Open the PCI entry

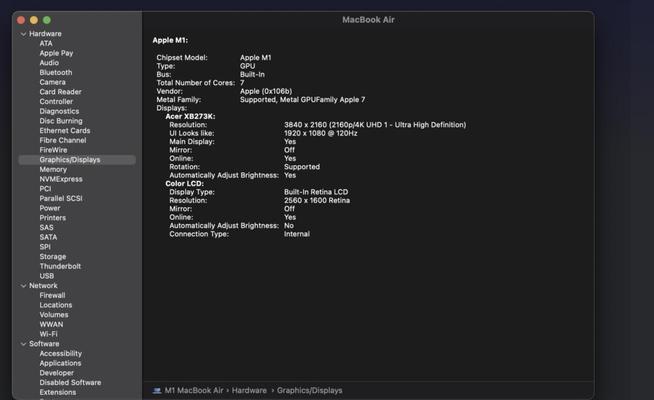click(x=45, y=189)
